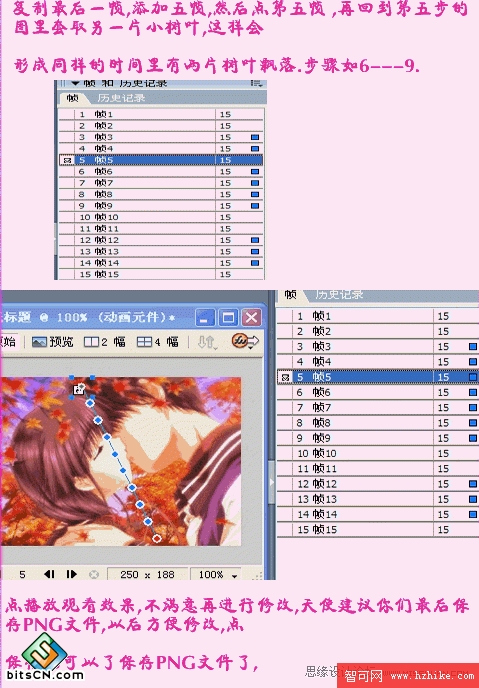Switch to the 4-Up (4 幅) view

[x=157, y=341]
